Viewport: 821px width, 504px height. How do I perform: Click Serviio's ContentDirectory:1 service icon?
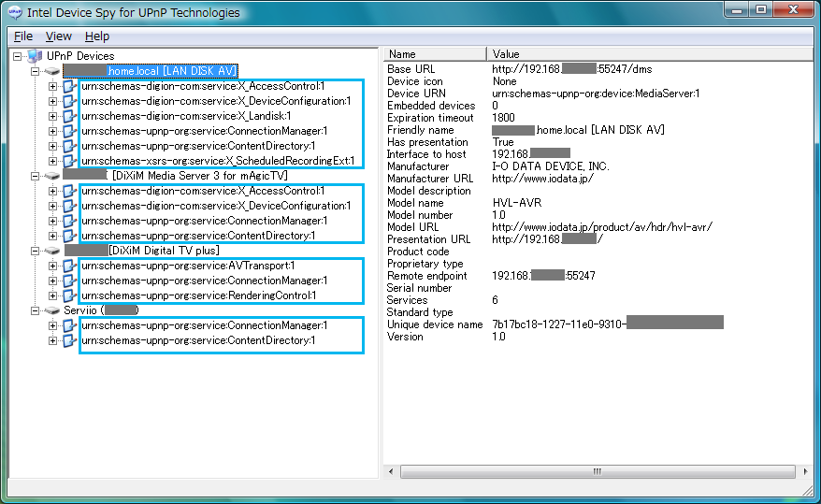pos(69,340)
